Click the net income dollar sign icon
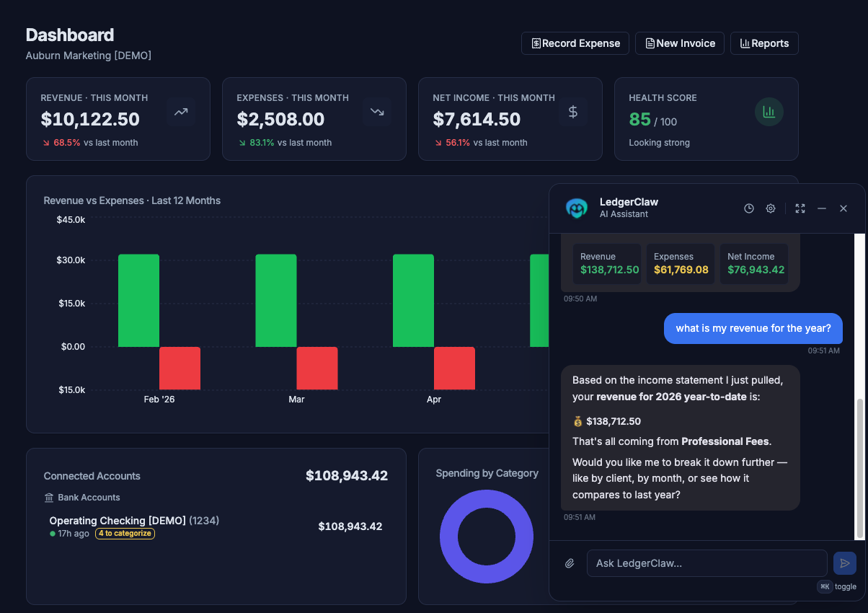This screenshot has width=868, height=613. 573,112
